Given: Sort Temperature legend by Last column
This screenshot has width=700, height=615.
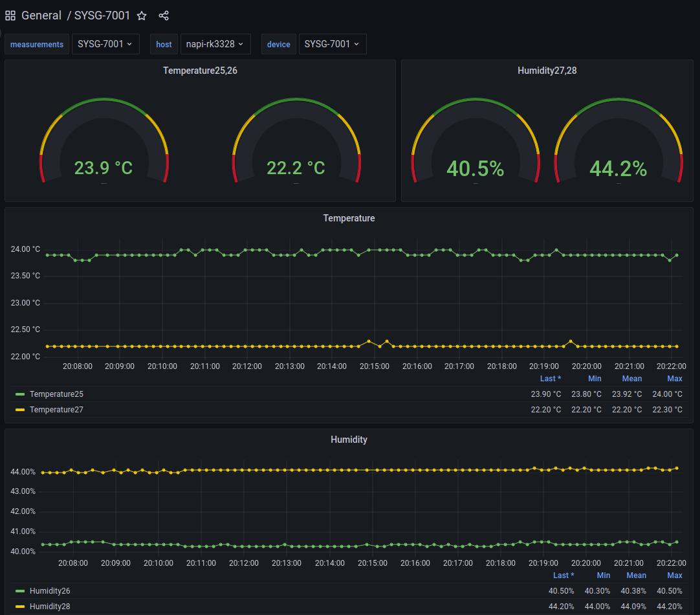Looking at the screenshot, I should (550, 379).
